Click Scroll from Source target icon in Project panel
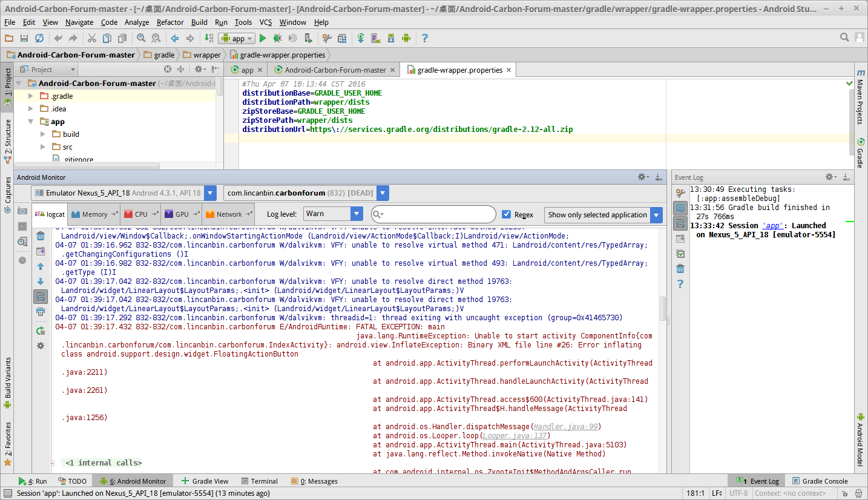This screenshot has width=868, height=500. click(168, 70)
